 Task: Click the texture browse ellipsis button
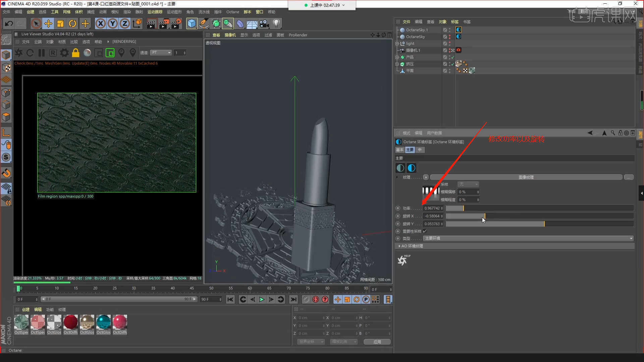(x=629, y=177)
